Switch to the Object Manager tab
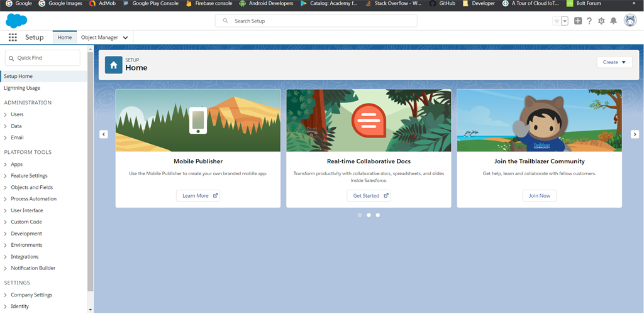This screenshot has width=644, height=314. (x=99, y=37)
